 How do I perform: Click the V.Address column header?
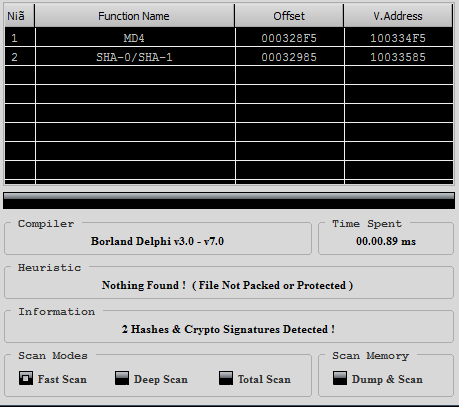point(398,16)
